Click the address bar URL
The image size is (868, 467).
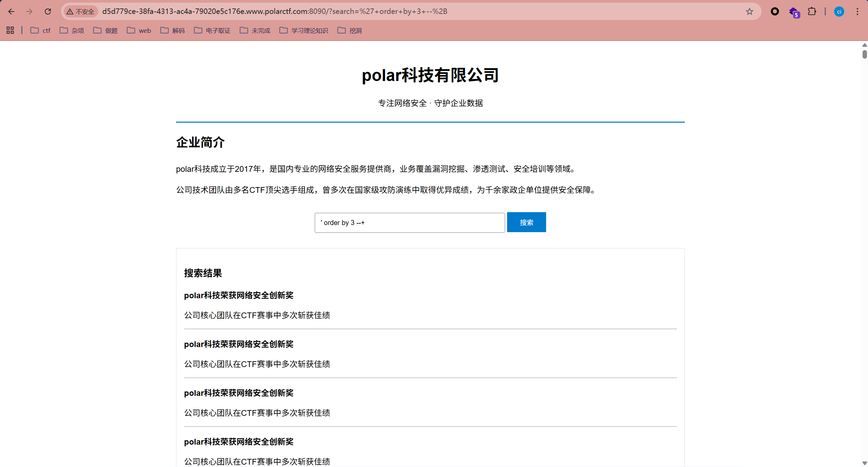275,12
